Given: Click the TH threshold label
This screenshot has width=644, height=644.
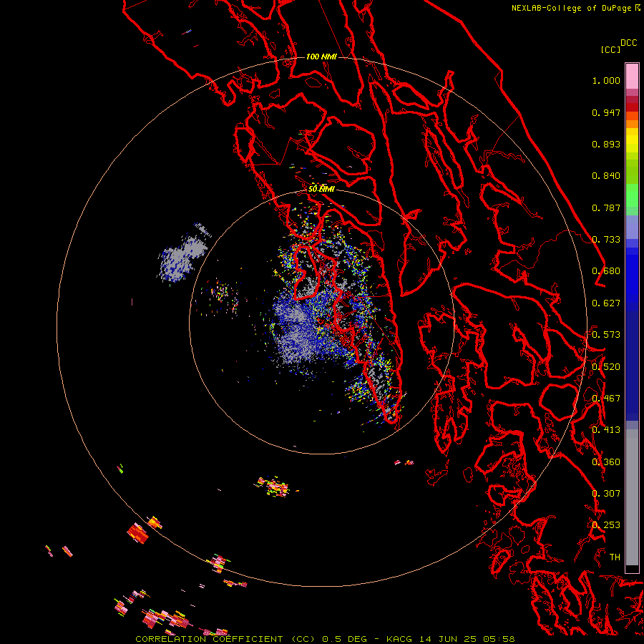Looking at the screenshot, I should (x=615, y=557).
